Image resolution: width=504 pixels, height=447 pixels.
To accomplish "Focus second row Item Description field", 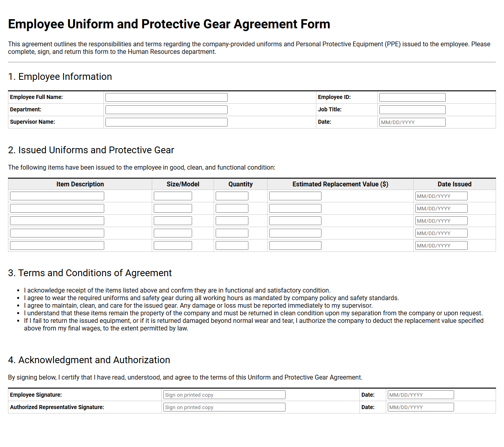I will click(57, 208).
